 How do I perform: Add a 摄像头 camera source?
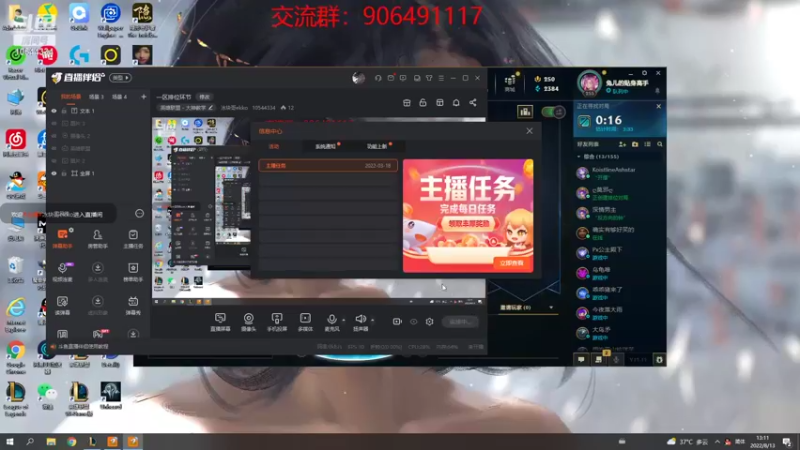[248, 322]
